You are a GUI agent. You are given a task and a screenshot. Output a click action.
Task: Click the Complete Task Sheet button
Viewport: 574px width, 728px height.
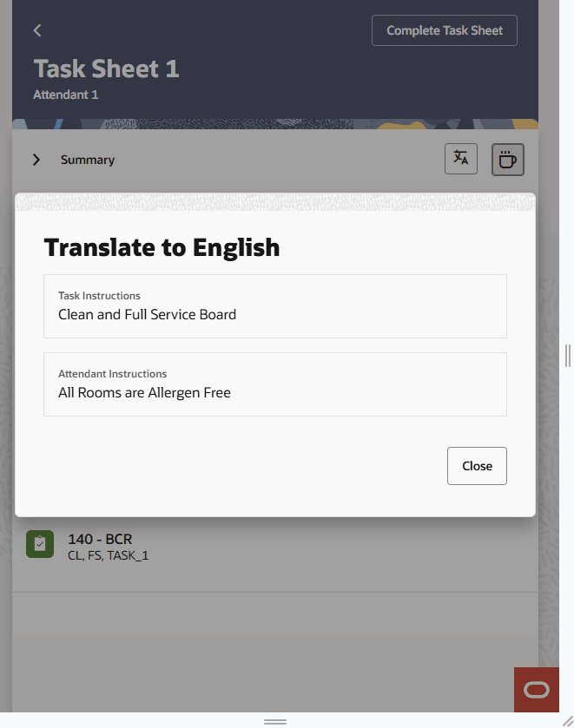click(445, 30)
